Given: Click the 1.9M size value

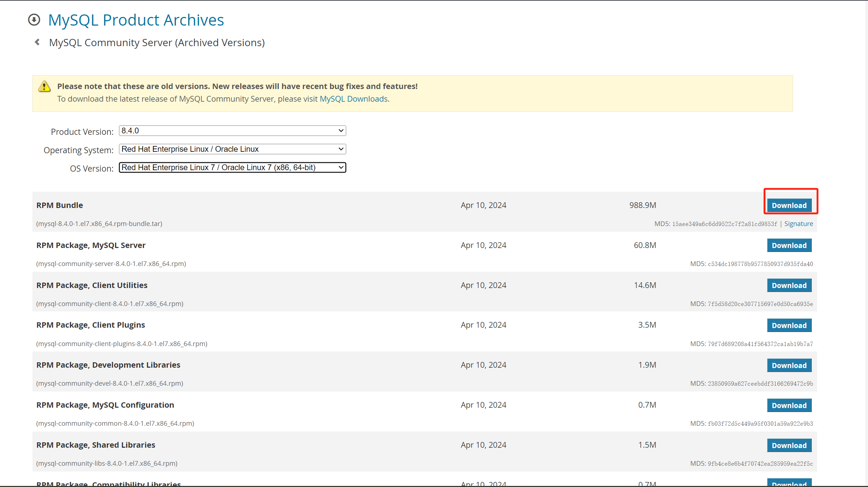Looking at the screenshot, I should [x=647, y=365].
